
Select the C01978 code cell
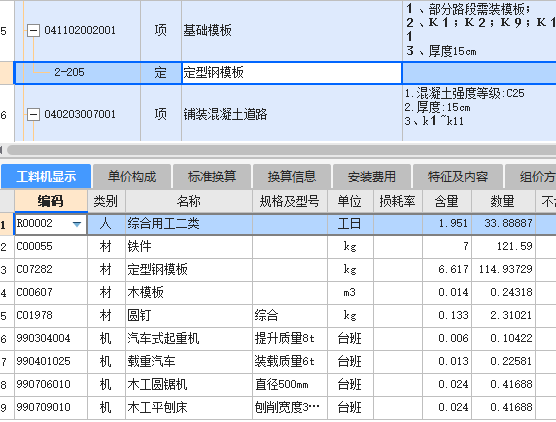(51, 316)
